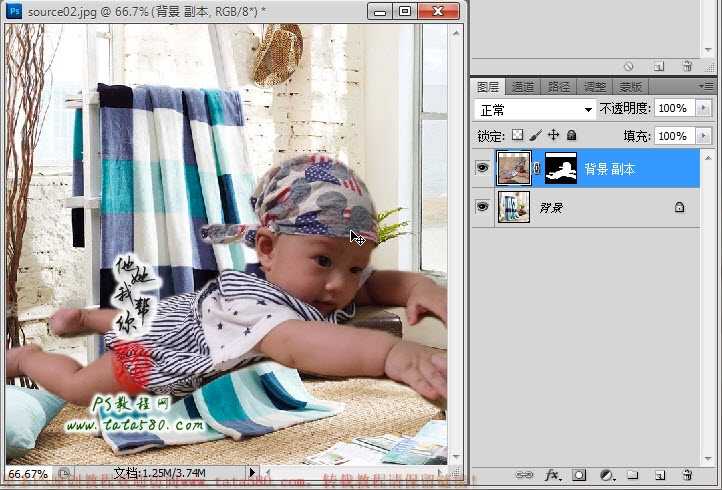Viewport: 722px width, 490px height.
Task: Delete the selected layer
Action: point(687,475)
